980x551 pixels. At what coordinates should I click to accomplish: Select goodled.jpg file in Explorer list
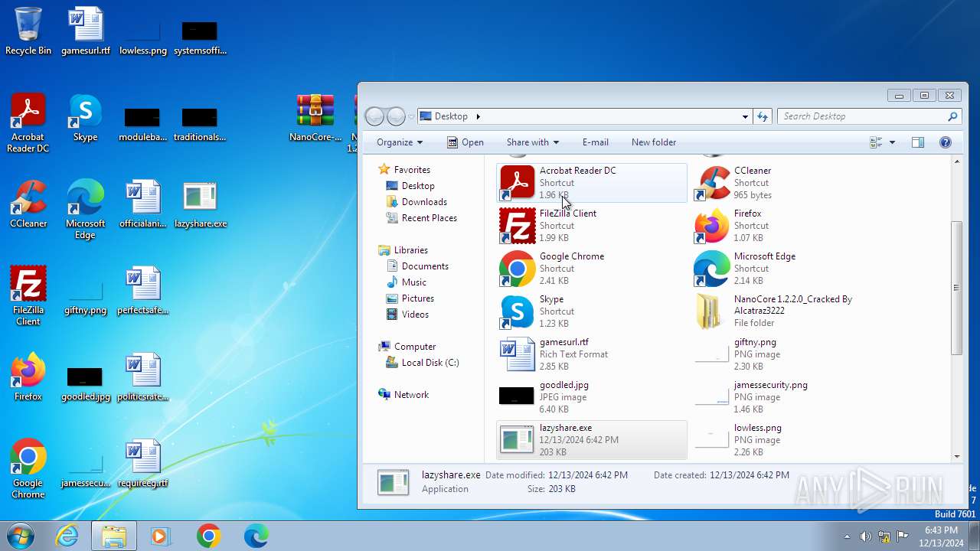591,397
